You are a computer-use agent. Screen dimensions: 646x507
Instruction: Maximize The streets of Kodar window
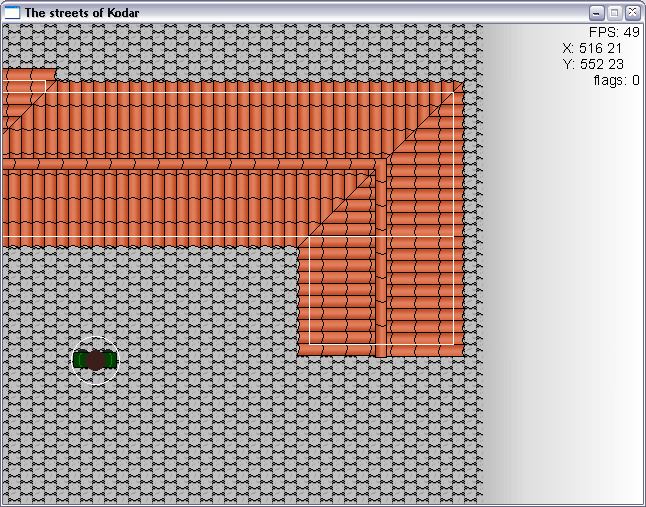[x=614, y=13]
